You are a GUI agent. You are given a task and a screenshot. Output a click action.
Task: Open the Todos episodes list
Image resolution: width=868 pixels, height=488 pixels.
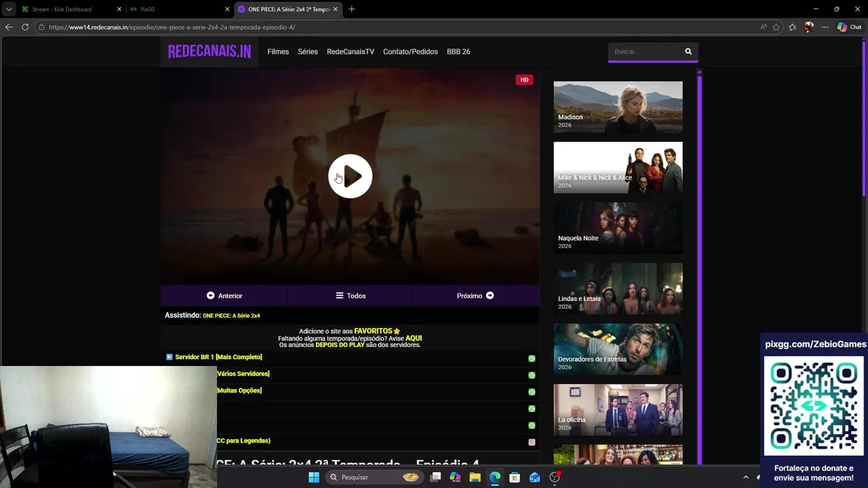pyautogui.click(x=350, y=296)
